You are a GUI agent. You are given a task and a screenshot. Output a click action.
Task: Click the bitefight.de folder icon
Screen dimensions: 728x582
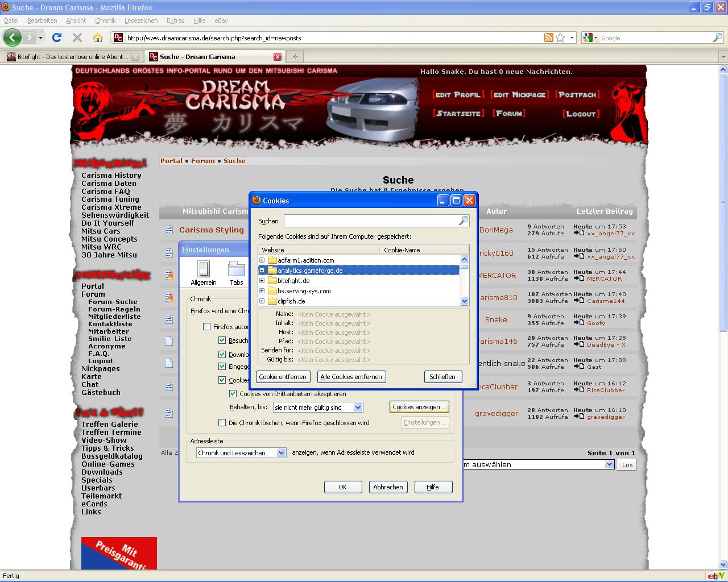click(x=272, y=281)
